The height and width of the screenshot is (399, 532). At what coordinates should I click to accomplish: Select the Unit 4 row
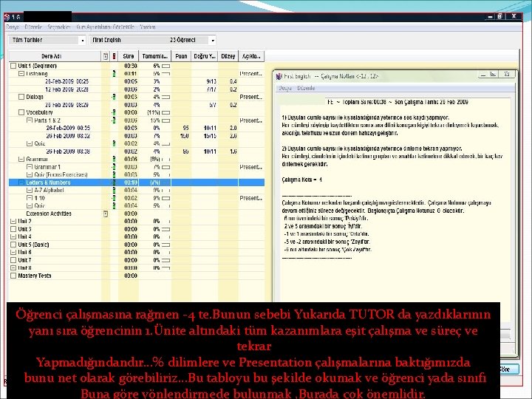(137, 237)
